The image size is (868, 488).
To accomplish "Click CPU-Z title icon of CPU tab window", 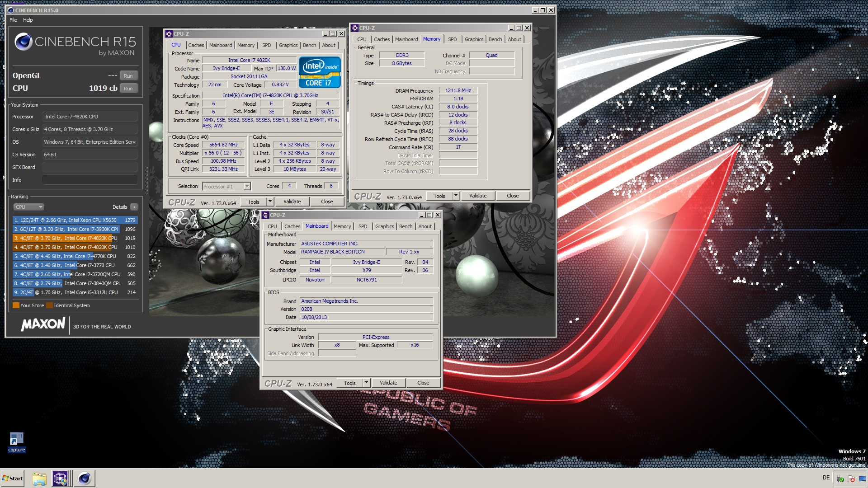I will (169, 34).
